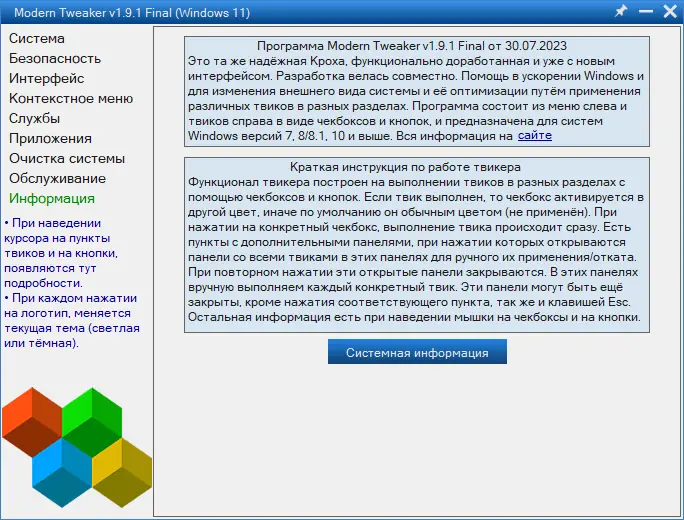Click the window title 'Modern Tweaker v1.9.1 Final (Windows 11)'
The height and width of the screenshot is (520, 684).
pos(132,13)
